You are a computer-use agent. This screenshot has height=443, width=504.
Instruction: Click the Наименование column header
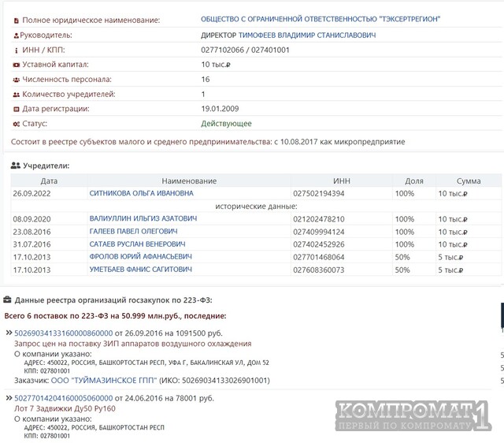coord(189,181)
